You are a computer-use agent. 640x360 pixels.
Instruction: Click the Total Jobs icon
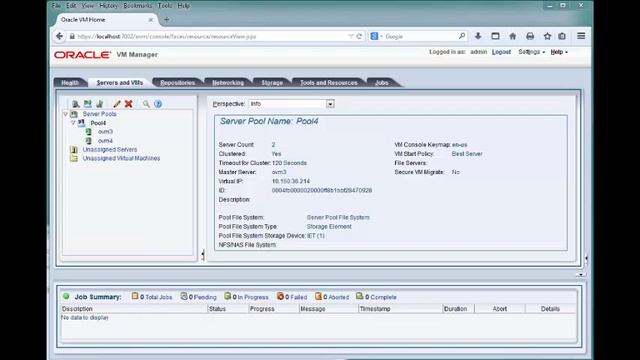(135, 296)
